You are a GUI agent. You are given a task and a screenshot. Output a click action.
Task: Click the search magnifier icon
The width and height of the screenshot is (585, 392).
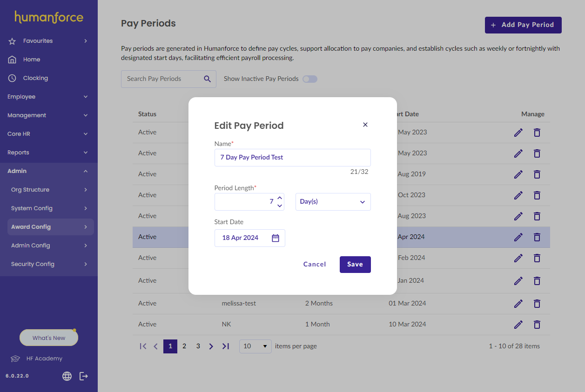coord(208,79)
